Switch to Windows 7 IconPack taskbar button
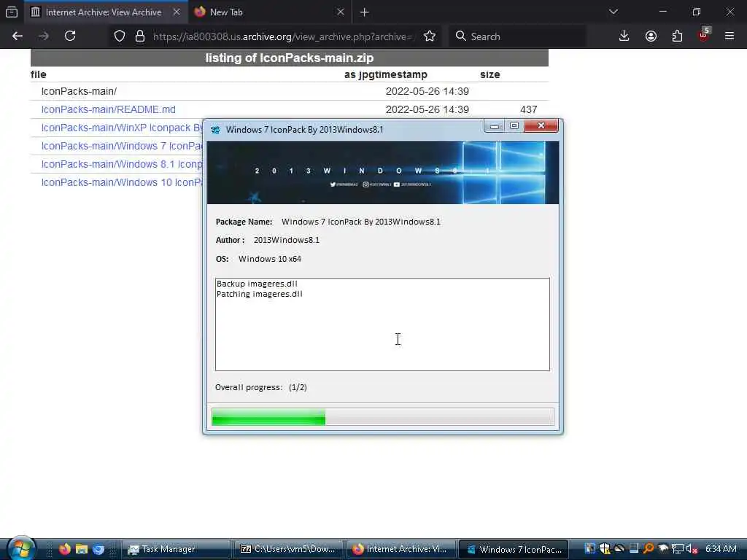The image size is (747, 560). point(513,549)
